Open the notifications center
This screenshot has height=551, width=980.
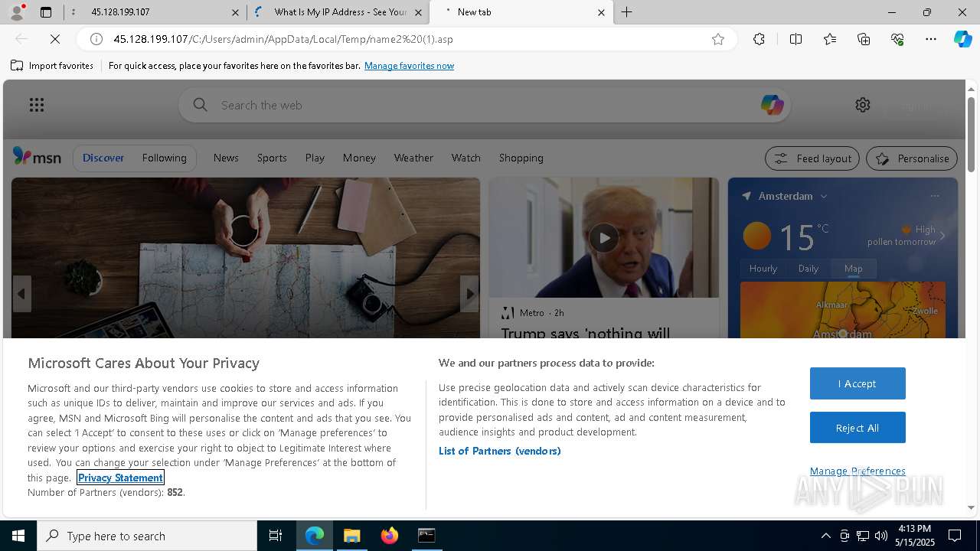(x=955, y=536)
